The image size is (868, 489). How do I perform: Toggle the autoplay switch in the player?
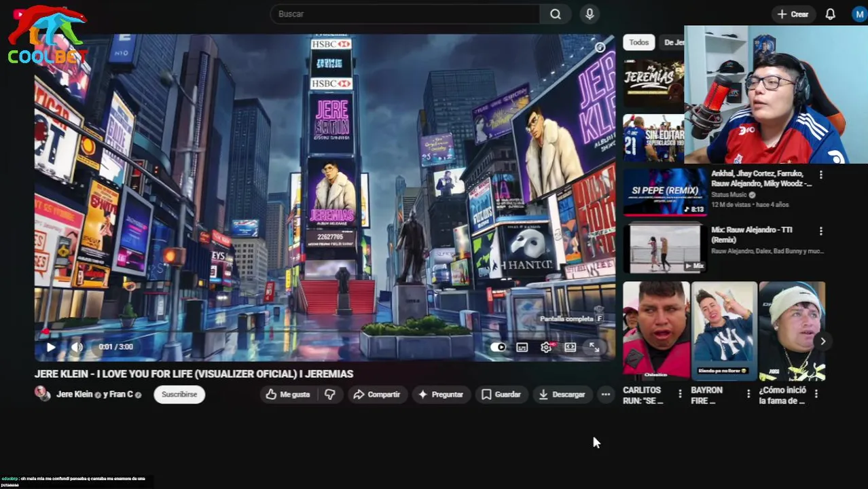coord(498,347)
